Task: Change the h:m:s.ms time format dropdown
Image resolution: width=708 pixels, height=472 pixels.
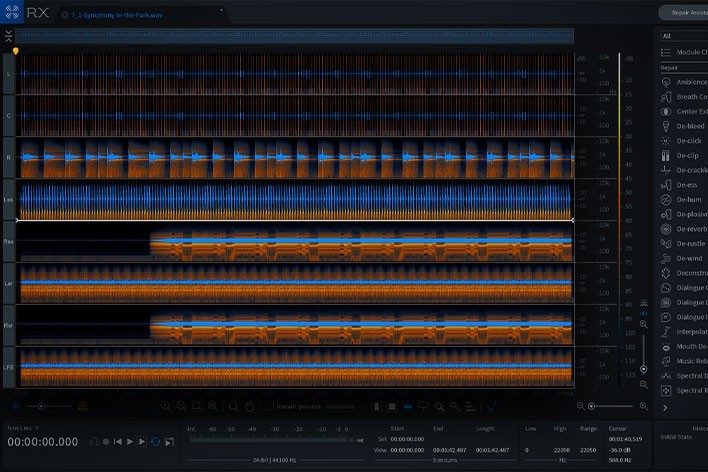Action: (23, 428)
